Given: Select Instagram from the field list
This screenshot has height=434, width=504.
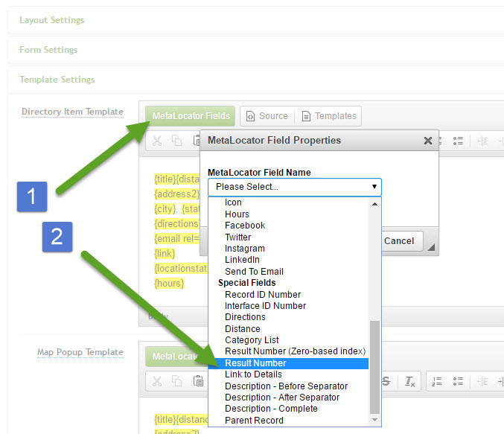Looking at the screenshot, I should (245, 249).
